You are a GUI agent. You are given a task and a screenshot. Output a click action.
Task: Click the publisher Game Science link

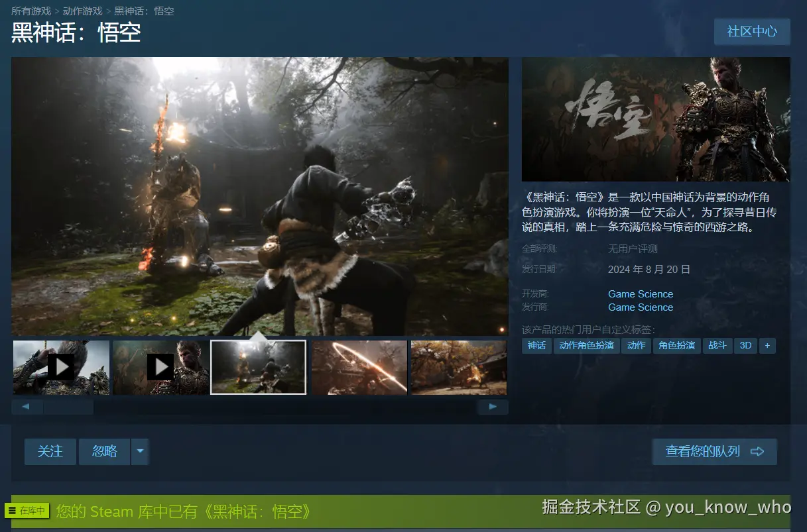pos(640,307)
